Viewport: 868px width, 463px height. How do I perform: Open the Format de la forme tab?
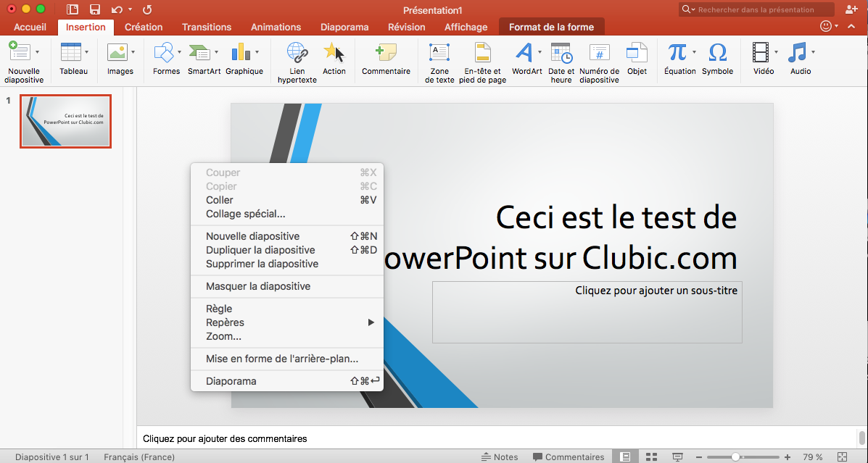pos(551,27)
